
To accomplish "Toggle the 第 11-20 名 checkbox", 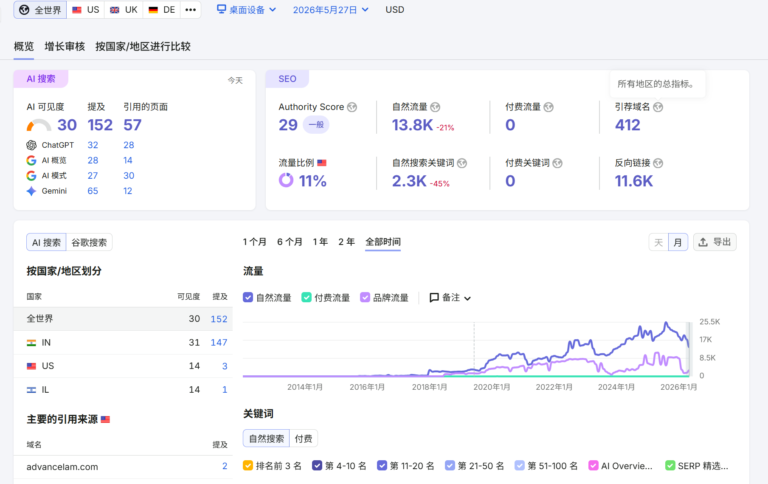I will point(382,465).
